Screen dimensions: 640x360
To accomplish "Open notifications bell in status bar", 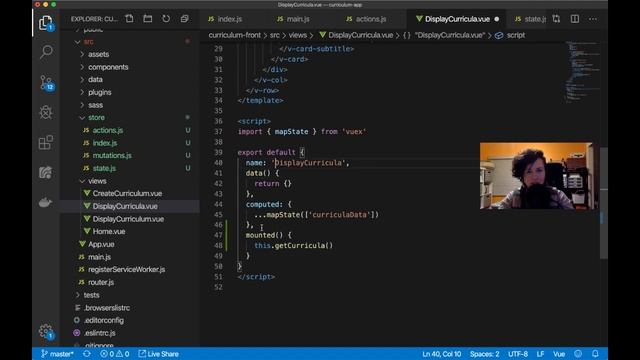I will [596, 354].
